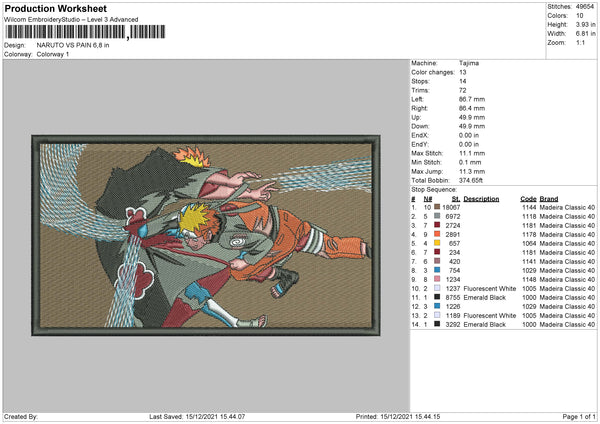Click stitch count '3292' in row 14
Screen dimensions: 600x424
click(x=453, y=324)
